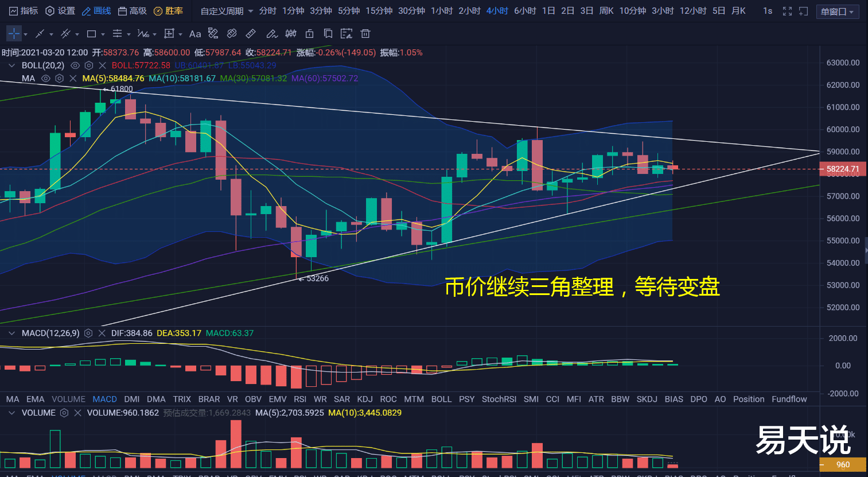Viewport: 868px width, 477px height.
Task: Collapse the MACD panel chevron
Action: point(11,333)
